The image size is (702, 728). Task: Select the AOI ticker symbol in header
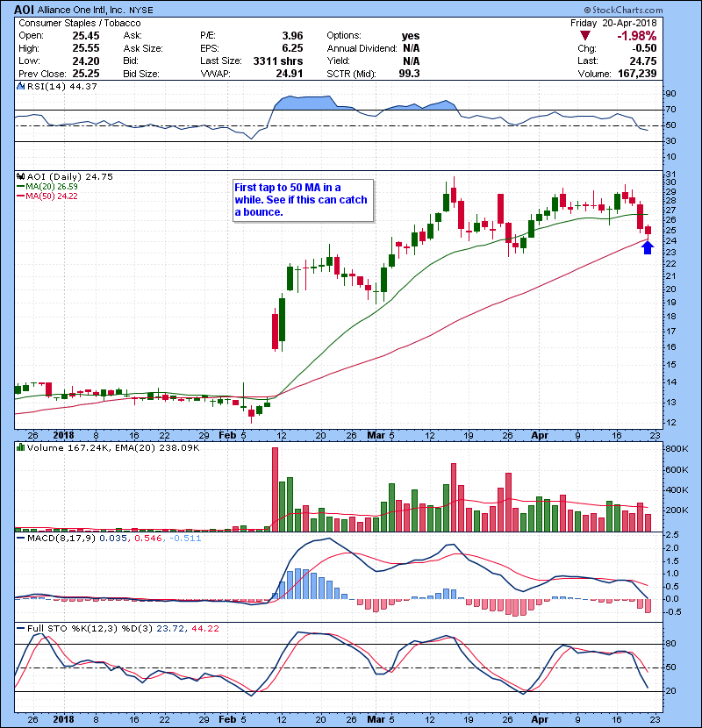coord(25,10)
